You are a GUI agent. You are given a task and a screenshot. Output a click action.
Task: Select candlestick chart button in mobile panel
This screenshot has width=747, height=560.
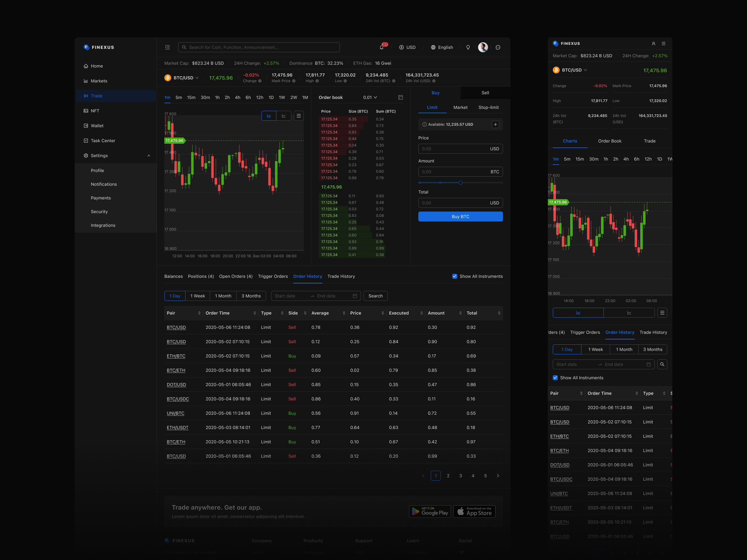coord(578,313)
